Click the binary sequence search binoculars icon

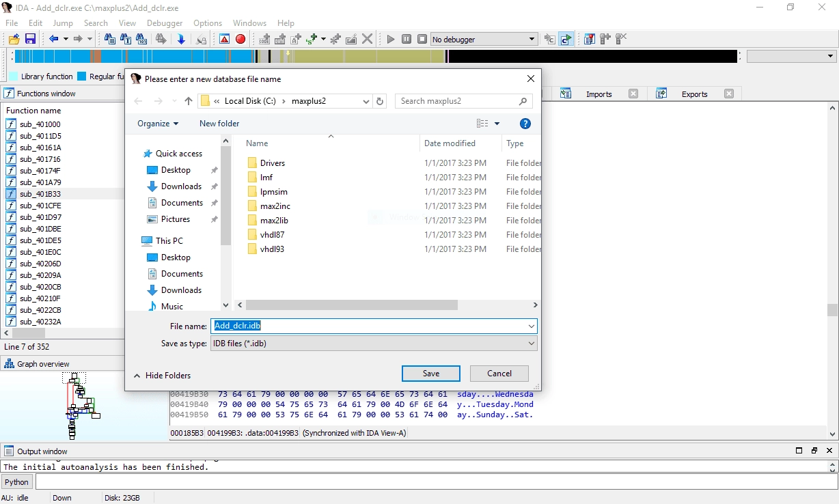141,39
